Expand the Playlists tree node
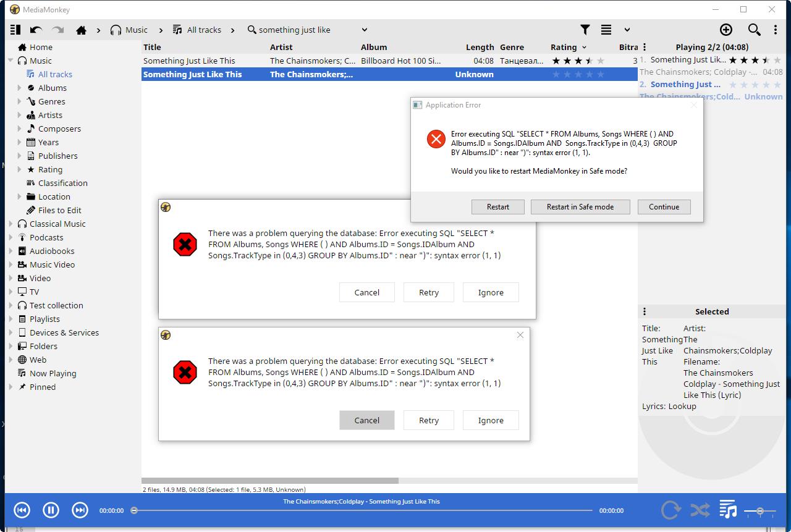 point(11,319)
